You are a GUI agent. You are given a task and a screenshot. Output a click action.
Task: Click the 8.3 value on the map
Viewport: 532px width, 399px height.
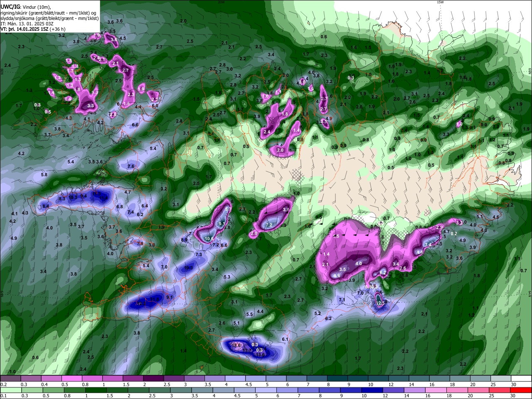pyautogui.click(x=62, y=199)
